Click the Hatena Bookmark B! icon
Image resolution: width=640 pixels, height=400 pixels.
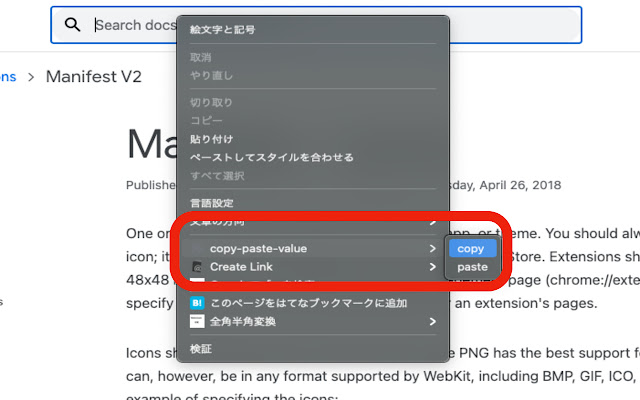coord(197,303)
